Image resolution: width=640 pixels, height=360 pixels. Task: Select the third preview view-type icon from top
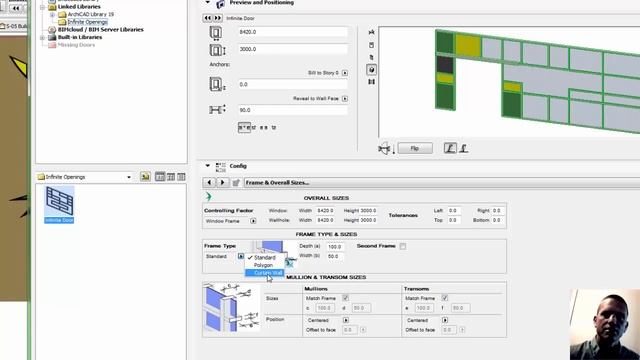pos(371,57)
